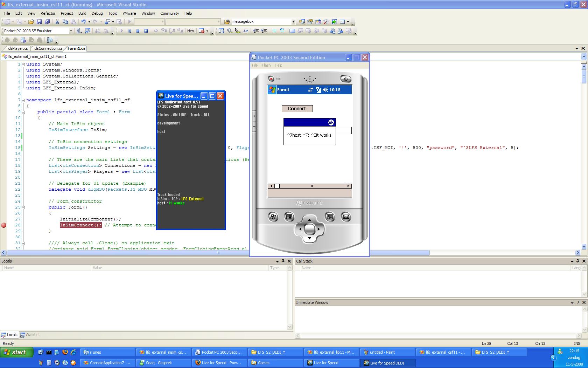This screenshot has width=588, height=368.
Task: Click the emulator's calendar hardware button
Action: (x=289, y=217)
